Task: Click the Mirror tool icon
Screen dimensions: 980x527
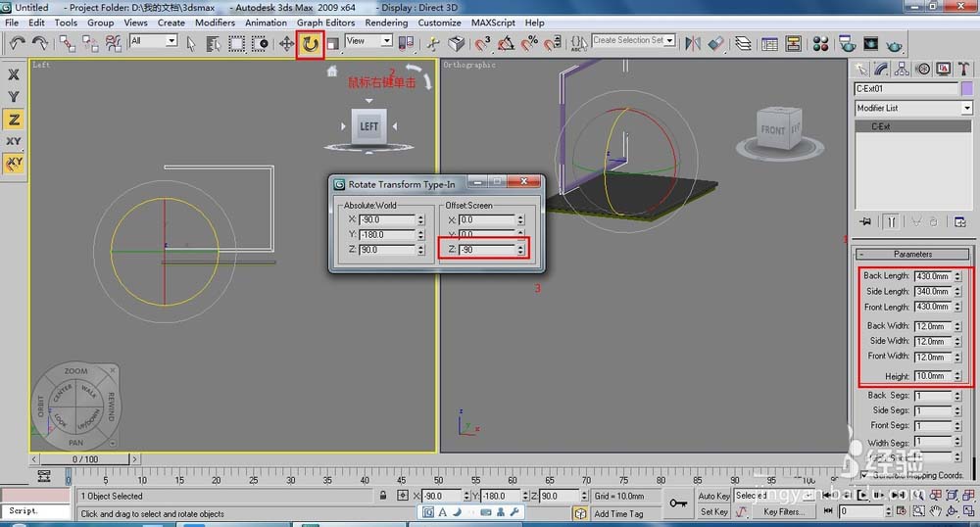Action: (x=693, y=43)
